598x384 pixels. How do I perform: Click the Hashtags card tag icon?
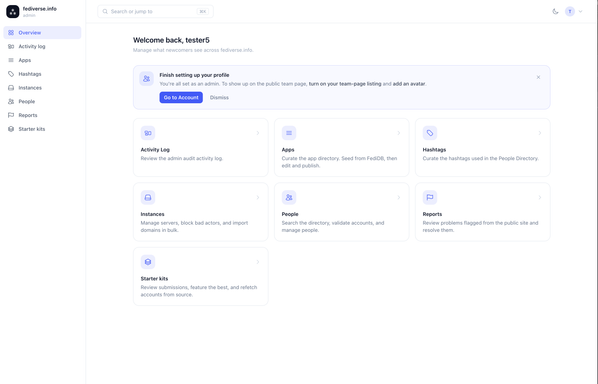coord(430,133)
